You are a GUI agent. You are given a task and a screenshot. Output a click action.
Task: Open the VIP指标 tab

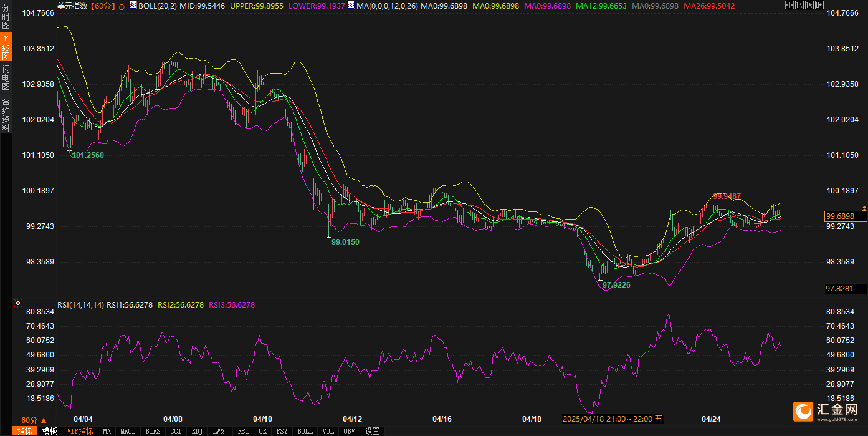click(x=80, y=431)
